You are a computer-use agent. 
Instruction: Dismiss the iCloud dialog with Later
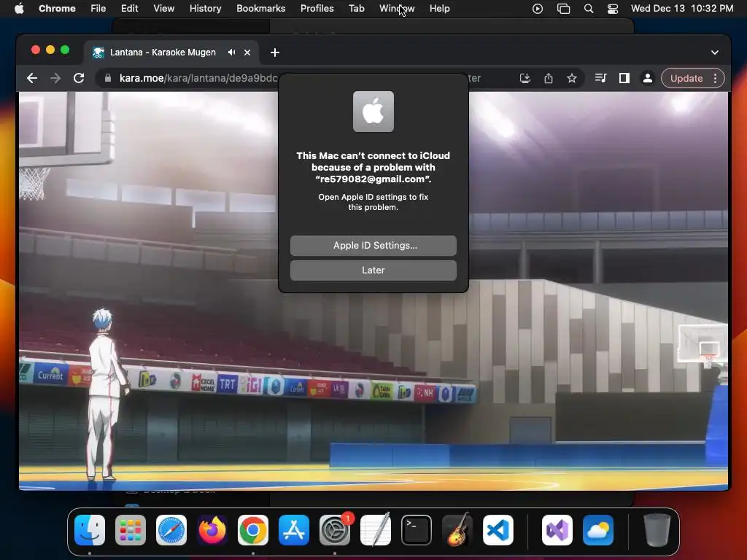[x=373, y=270]
